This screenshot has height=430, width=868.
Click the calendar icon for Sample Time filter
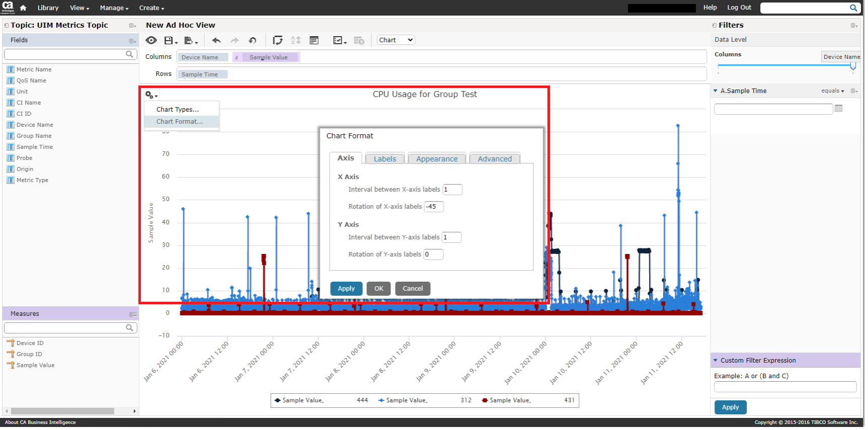pyautogui.click(x=838, y=109)
